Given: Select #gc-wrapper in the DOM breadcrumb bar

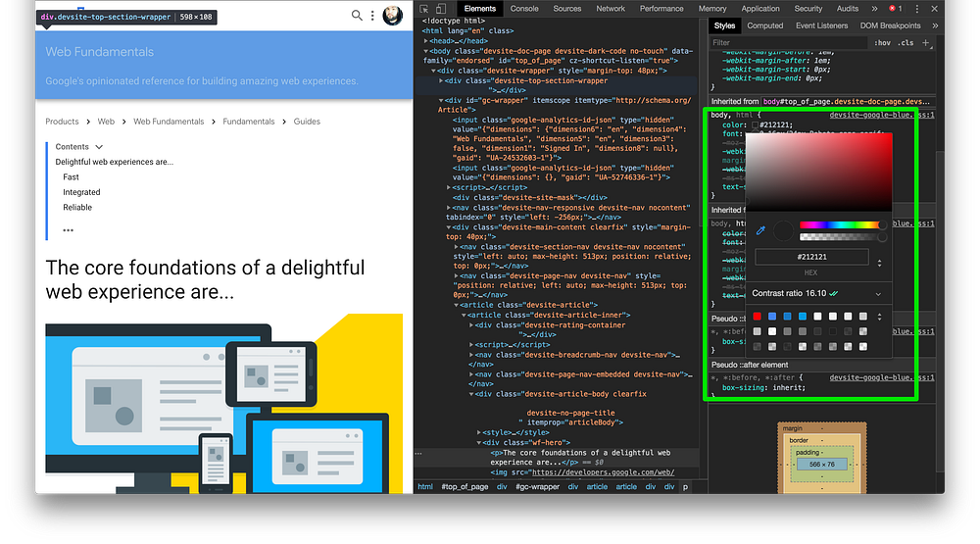Looking at the screenshot, I should pos(537,486).
